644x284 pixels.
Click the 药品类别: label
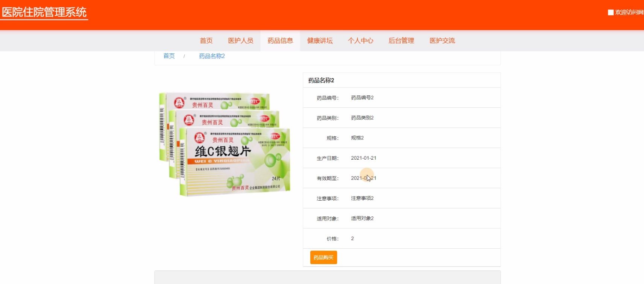pyautogui.click(x=328, y=118)
